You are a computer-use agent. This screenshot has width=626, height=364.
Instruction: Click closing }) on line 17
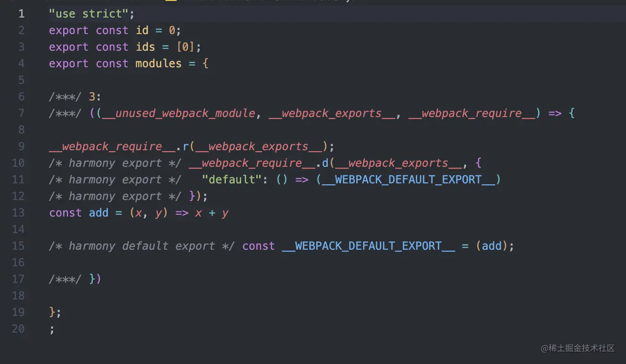coord(95,279)
